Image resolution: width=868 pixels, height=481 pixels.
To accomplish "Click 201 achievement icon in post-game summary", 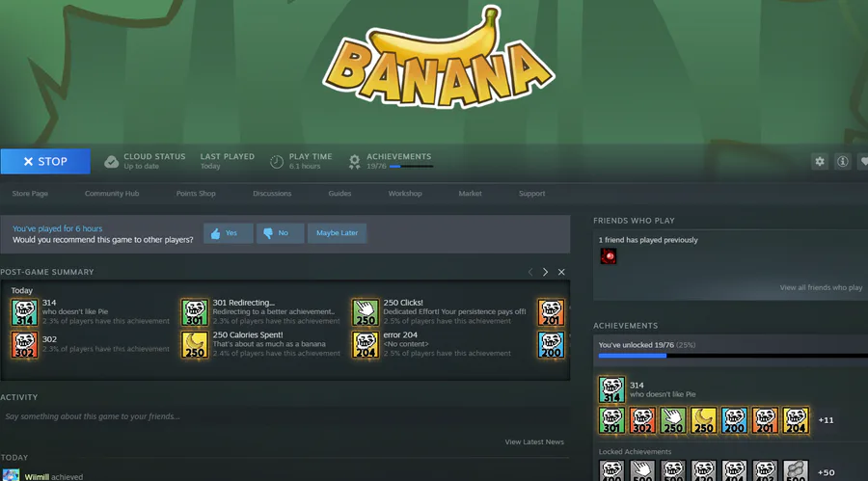I will pos(551,312).
